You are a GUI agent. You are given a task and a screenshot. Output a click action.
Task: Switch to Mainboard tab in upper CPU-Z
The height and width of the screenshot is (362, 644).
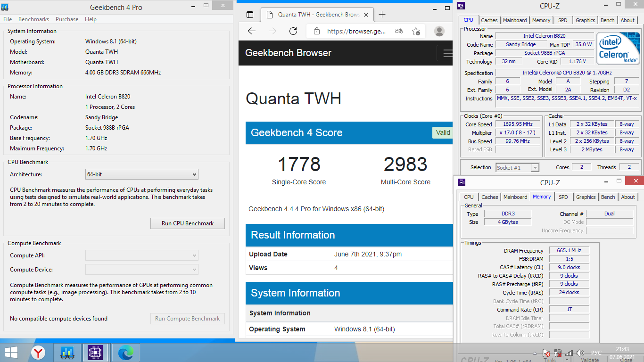pos(515,20)
